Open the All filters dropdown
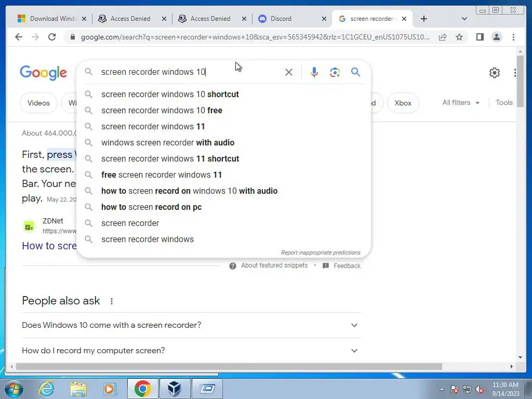Screen dimensions: 532x399 (x=461, y=102)
